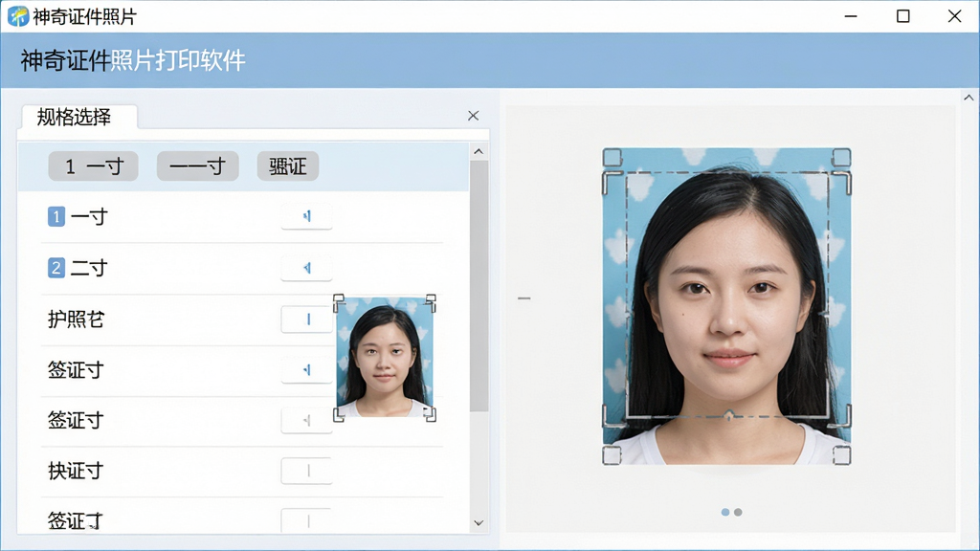
Task: Click the 神奇证件照片打印软件 header title
Action: tap(133, 60)
